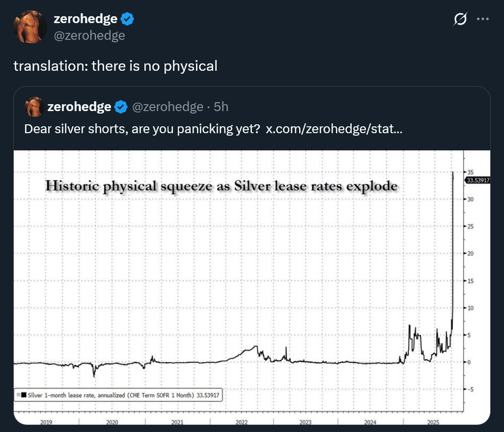Viewport: 504px width, 432px height.
Task: Toggle the small legend checkbox before Silver 1-month
Action: point(18,395)
